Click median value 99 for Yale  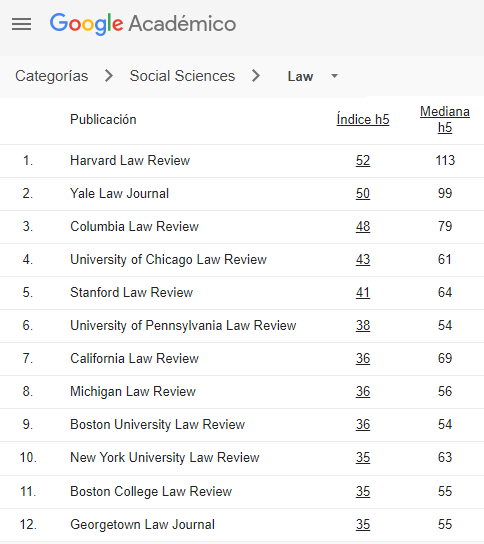click(x=445, y=194)
